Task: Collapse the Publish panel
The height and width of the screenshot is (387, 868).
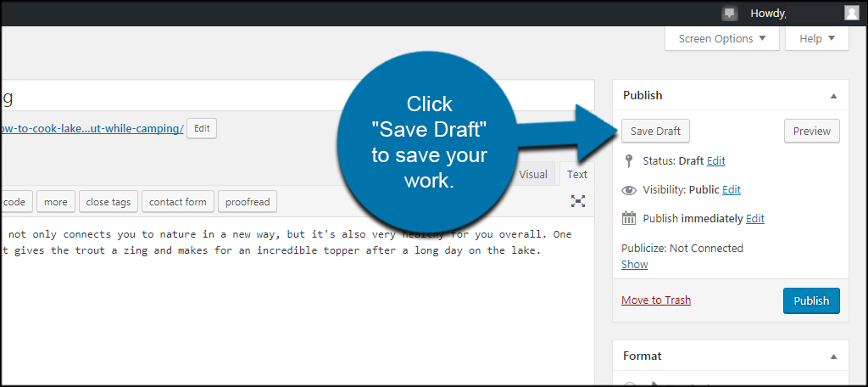Action: (x=833, y=96)
